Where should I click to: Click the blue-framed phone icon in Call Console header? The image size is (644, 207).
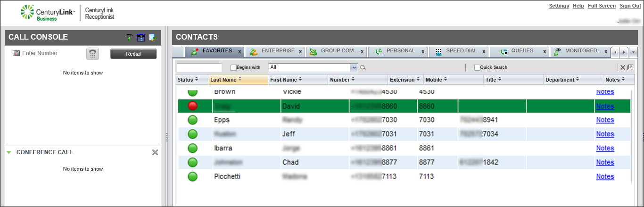click(140, 37)
